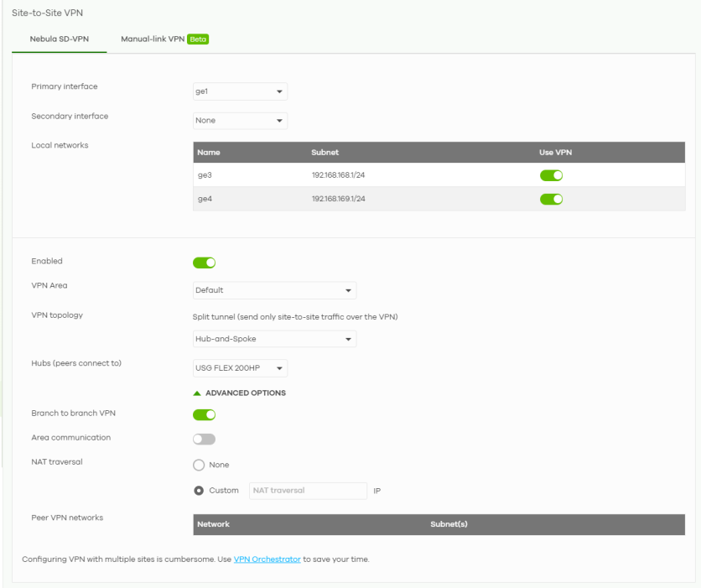The height and width of the screenshot is (588, 701).
Task: Click the green Beta badge
Action: (x=198, y=39)
